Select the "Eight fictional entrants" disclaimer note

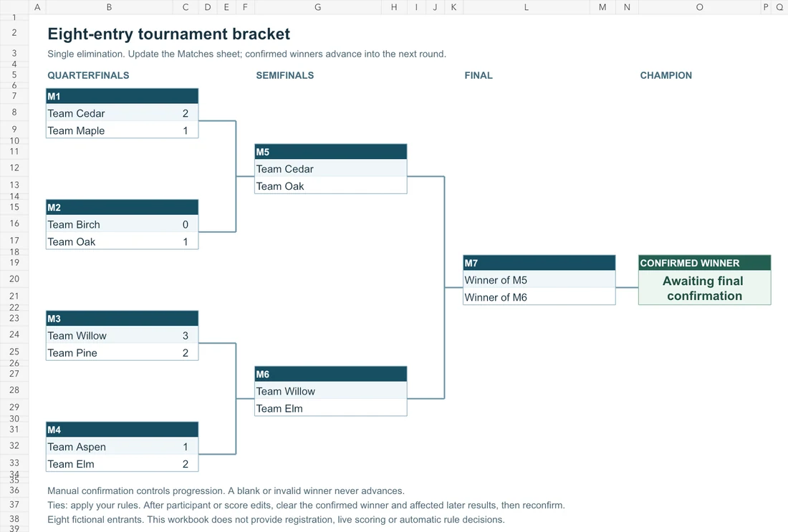coord(276,519)
